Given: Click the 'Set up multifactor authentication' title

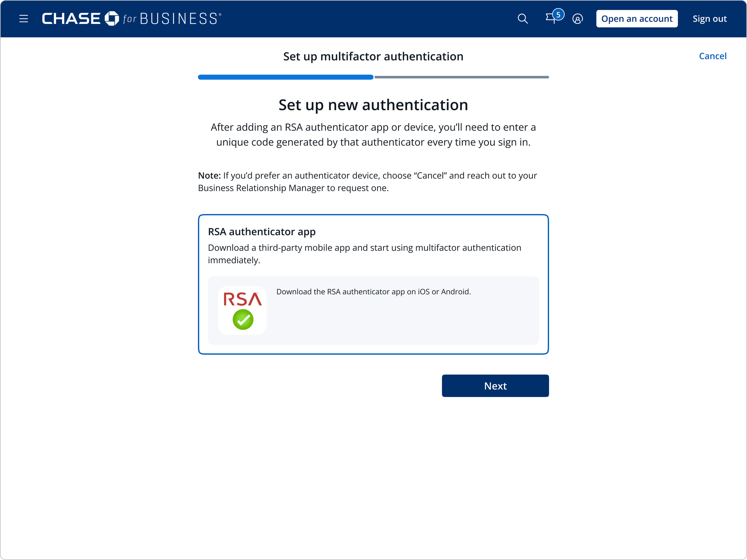Looking at the screenshot, I should 373,56.
